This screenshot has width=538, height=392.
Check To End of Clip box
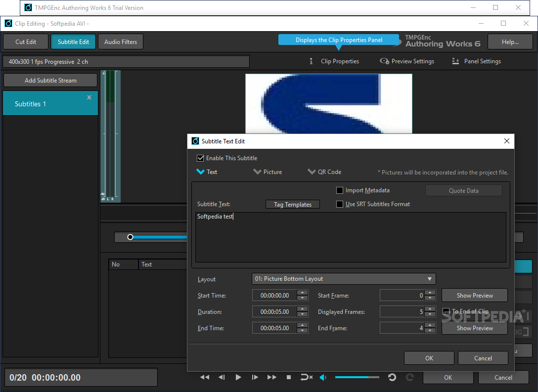click(x=446, y=311)
